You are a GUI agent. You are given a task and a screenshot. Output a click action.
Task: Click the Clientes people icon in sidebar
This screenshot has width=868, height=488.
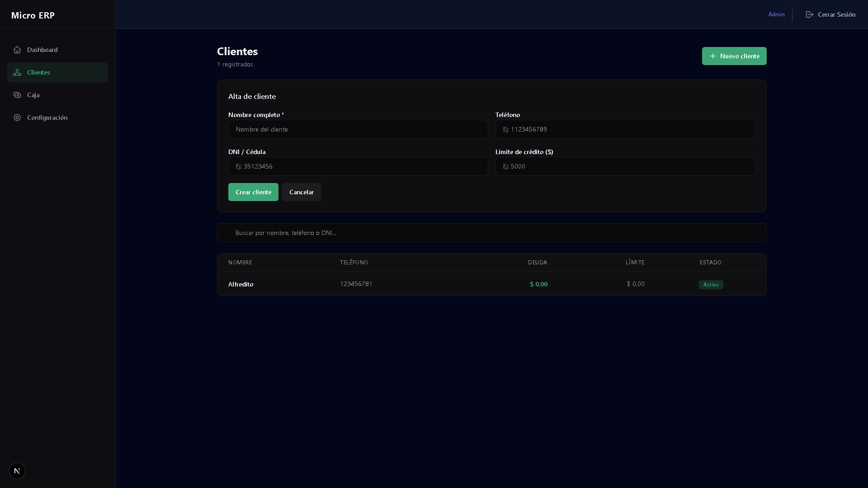pos(17,72)
